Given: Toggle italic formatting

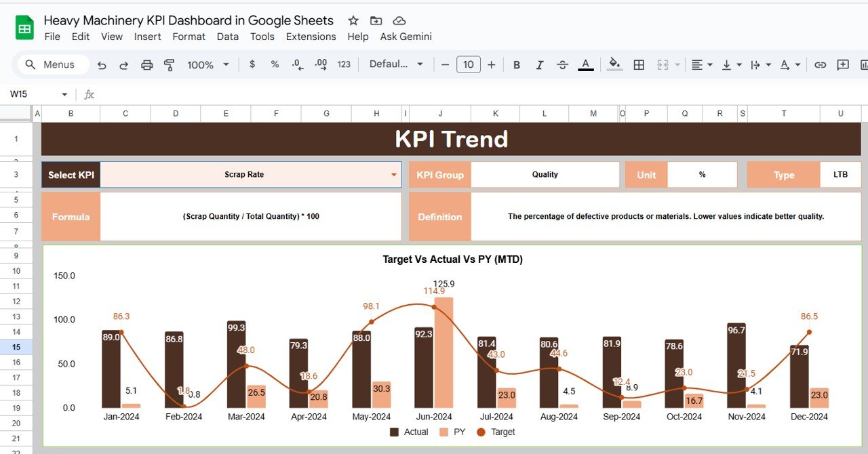Looking at the screenshot, I should pyautogui.click(x=539, y=64).
